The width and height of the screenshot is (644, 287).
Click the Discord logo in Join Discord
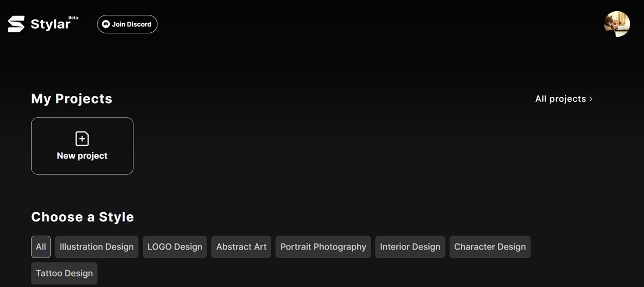tap(106, 24)
